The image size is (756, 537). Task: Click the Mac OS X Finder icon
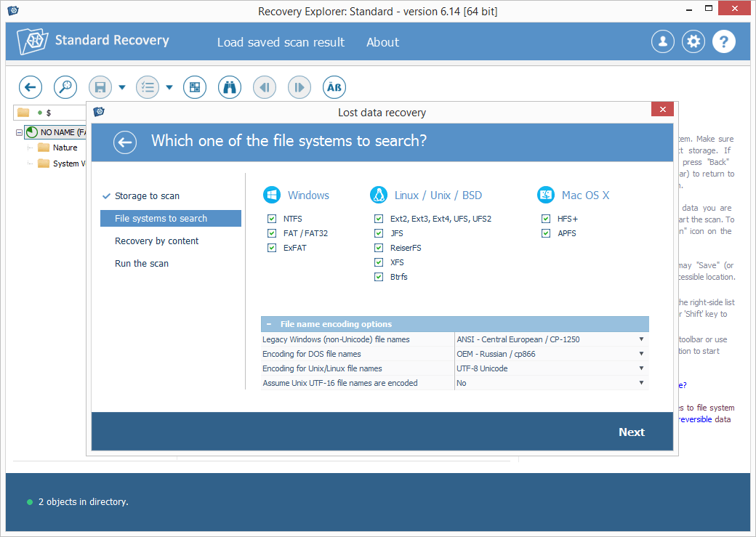point(546,195)
